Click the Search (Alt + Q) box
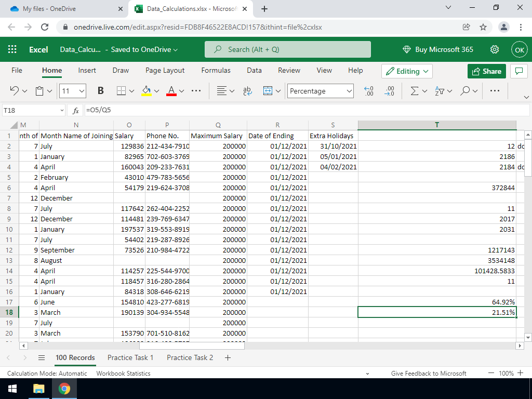This screenshot has width=532, height=399. pos(287,49)
